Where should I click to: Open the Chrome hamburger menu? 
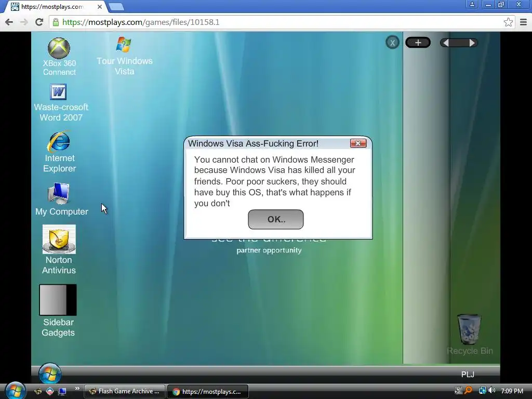(523, 22)
